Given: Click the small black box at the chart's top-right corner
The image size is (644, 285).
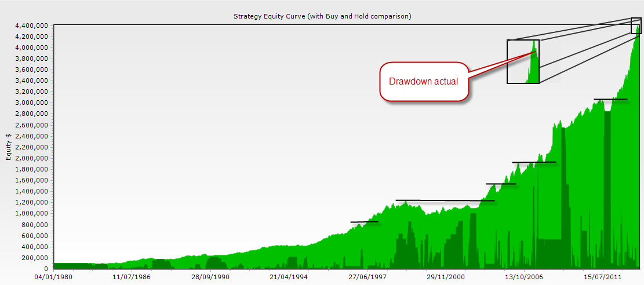Looking at the screenshot, I should coord(636,25).
